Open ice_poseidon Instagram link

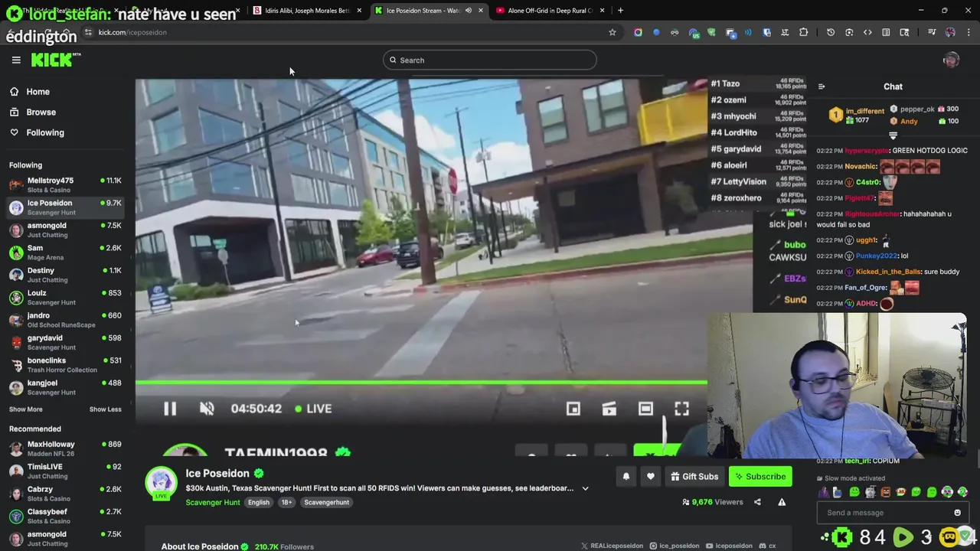coord(675,546)
